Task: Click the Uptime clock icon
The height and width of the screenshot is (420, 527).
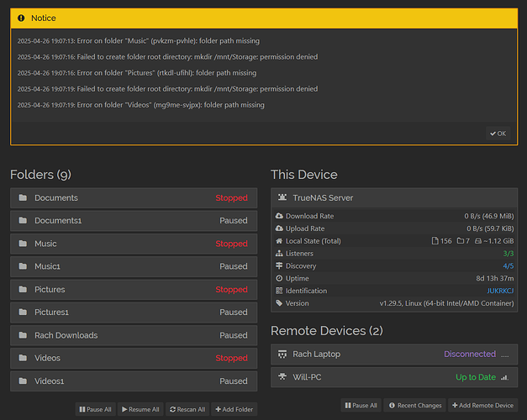Action: 279,278
